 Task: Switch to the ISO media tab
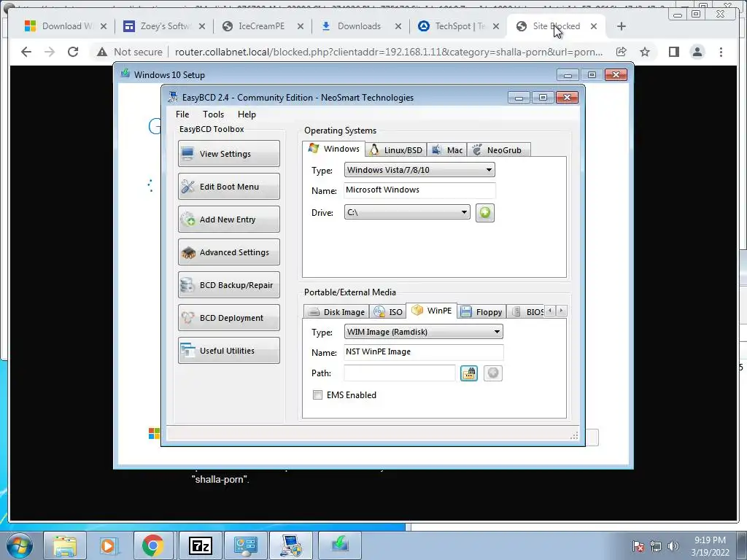click(x=388, y=312)
